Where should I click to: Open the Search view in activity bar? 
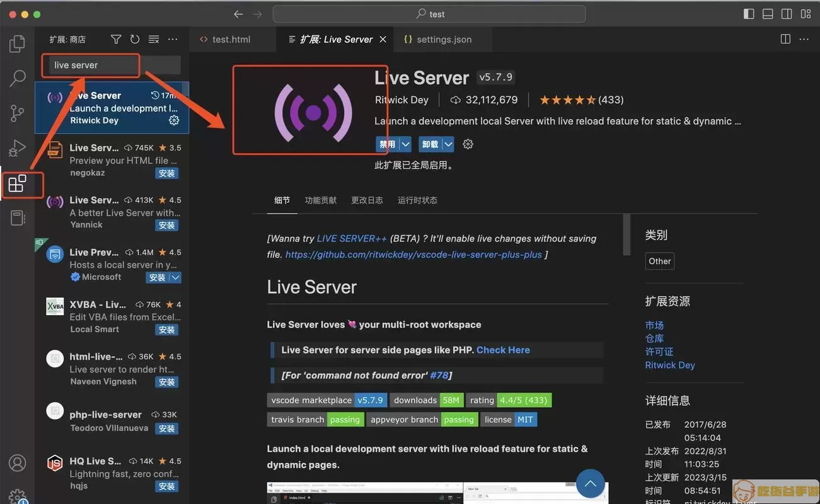(17, 78)
